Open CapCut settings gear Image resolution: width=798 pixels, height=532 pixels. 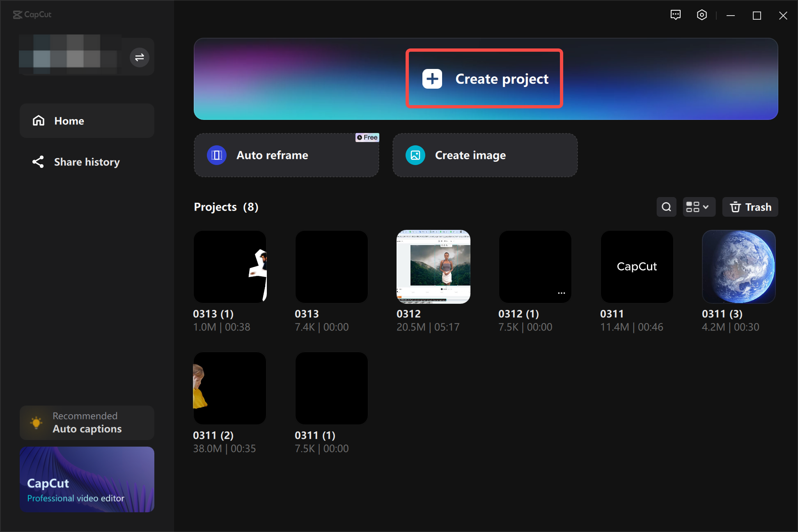click(702, 15)
